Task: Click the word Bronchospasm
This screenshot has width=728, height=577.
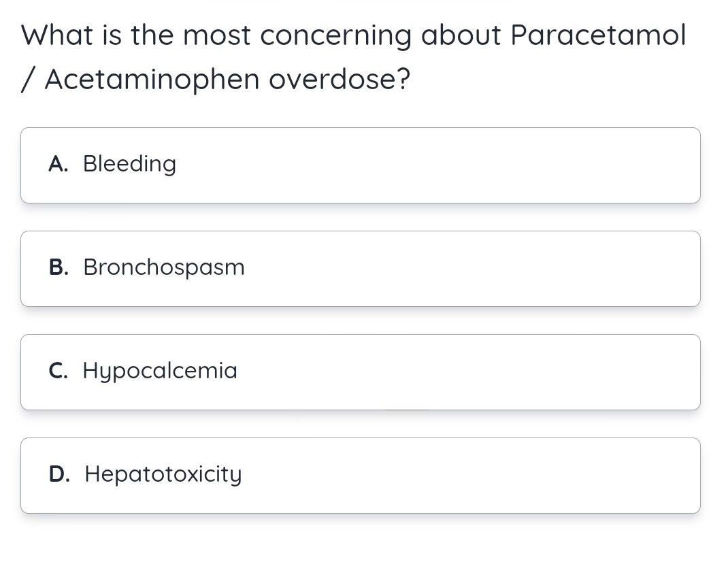Action: tap(164, 267)
